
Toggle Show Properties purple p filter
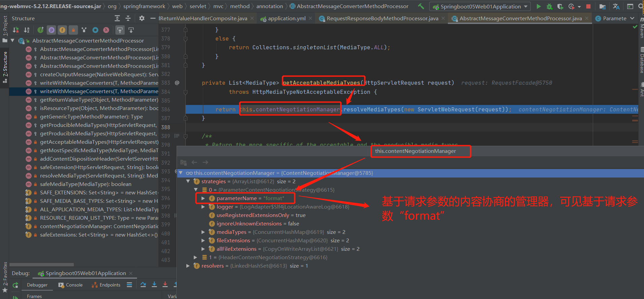[51, 30]
